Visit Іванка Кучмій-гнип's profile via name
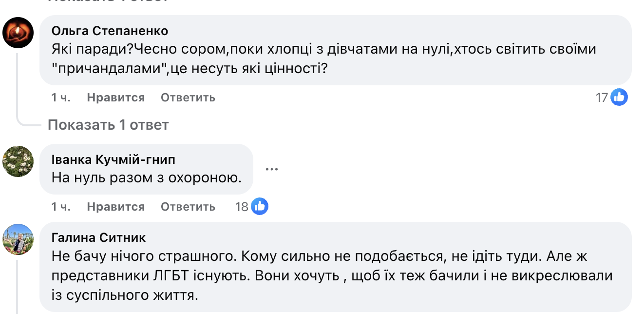This screenshot has width=644, height=314. (x=113, y=159)
